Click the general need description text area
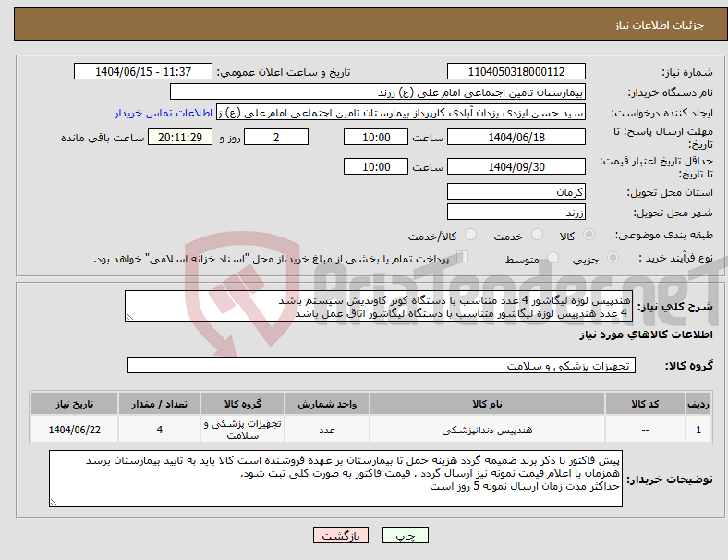The image size is (728, 560). (x=379, y=306)
